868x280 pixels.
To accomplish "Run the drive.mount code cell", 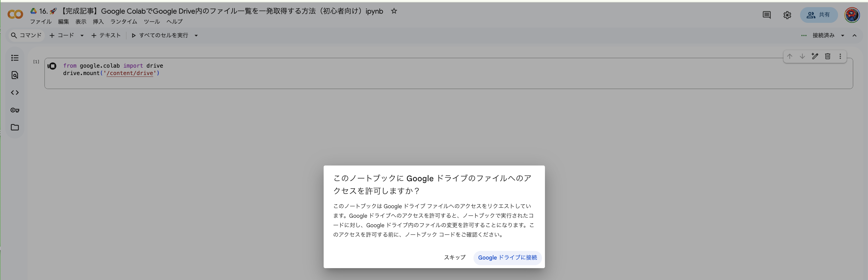I will coord(52,66).
